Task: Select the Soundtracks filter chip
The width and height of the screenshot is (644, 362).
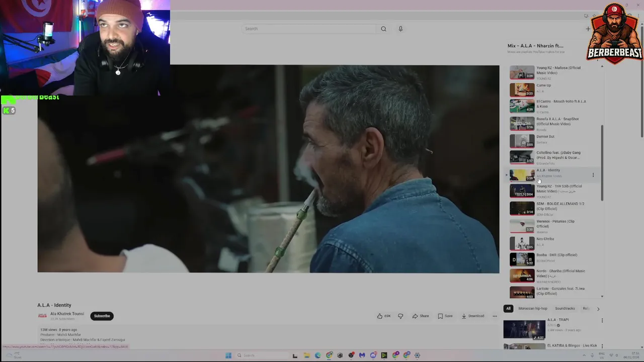Action: [x=565, y=309]
